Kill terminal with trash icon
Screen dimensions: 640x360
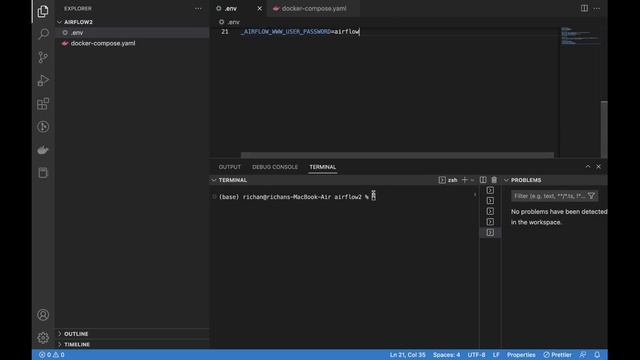pyautogui.click(x=494, y=180)
